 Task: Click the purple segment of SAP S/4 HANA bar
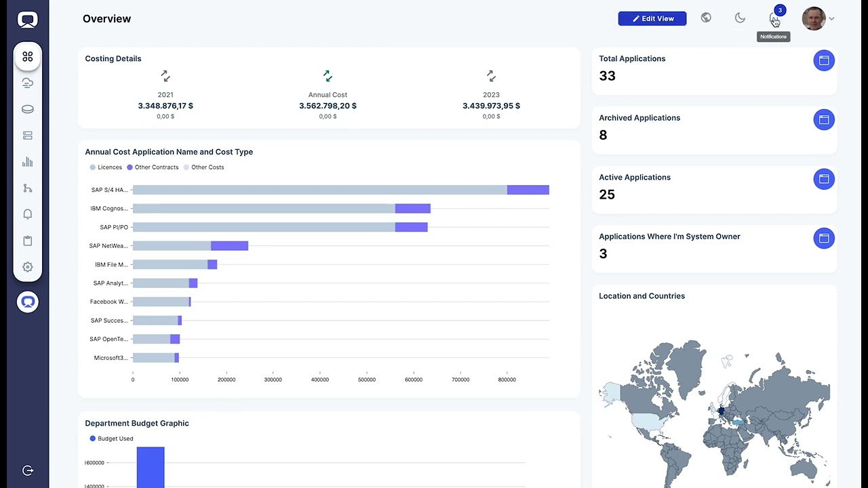pyautogui.click(x=528, y=190)
